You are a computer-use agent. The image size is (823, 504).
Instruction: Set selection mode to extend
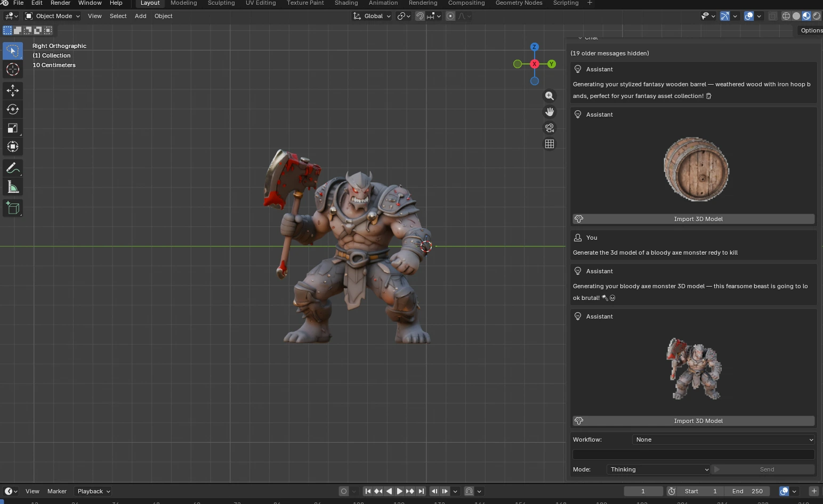point(18,30)
